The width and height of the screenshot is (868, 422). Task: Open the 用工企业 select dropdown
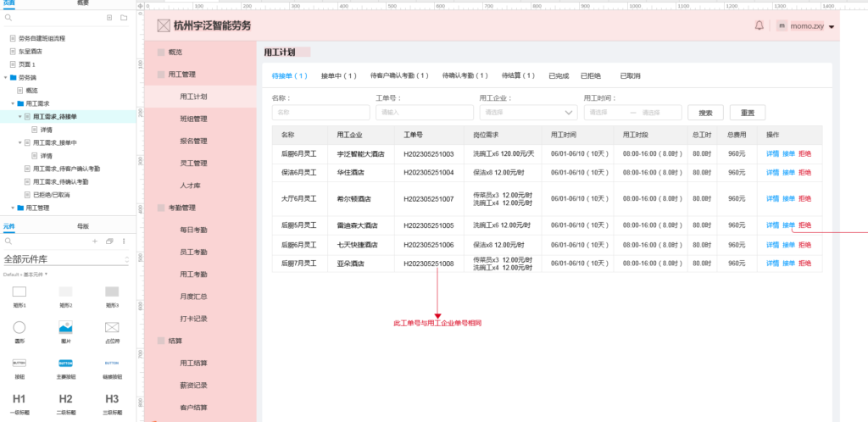529,112
